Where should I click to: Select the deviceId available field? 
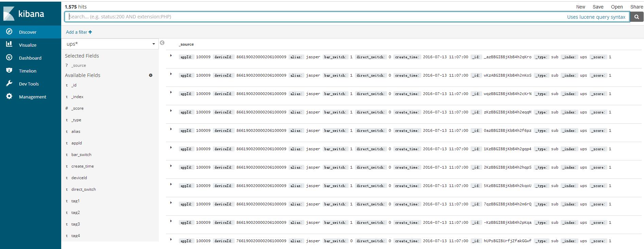pos(79,178)
